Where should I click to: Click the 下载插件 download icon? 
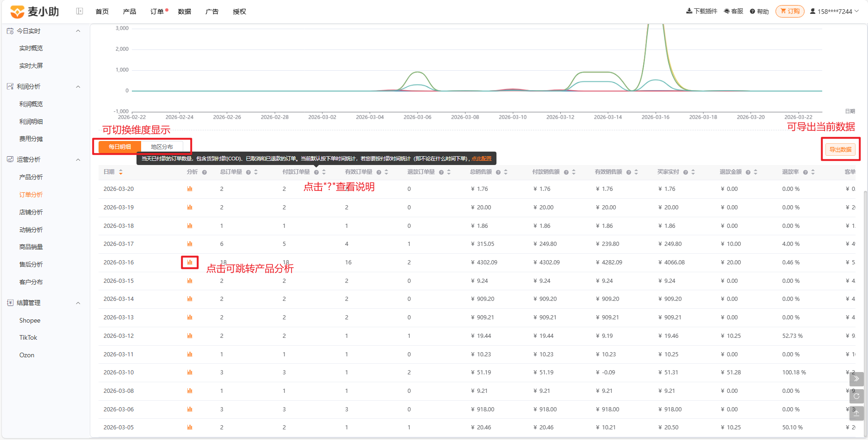(689, 11)
